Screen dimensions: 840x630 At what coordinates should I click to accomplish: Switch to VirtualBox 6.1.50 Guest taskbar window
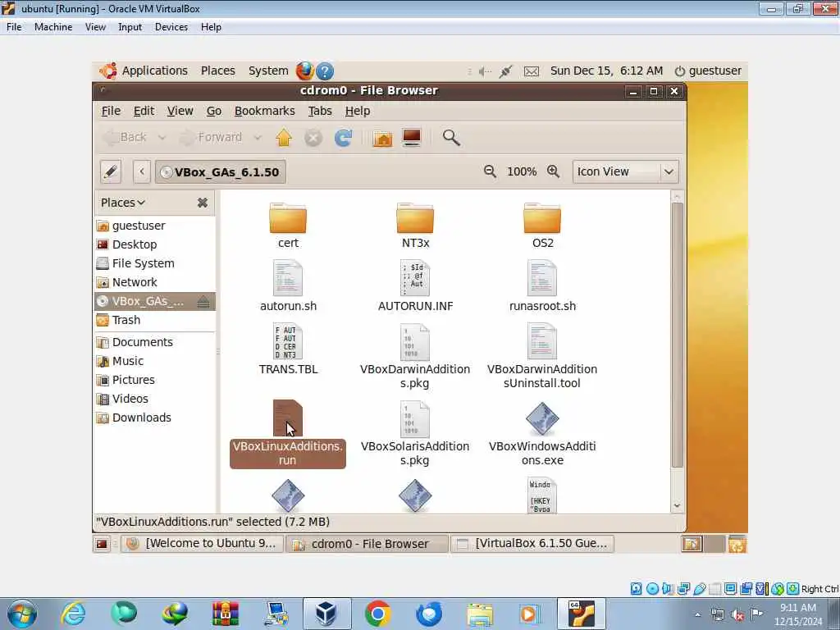click(x=533, y=544)
